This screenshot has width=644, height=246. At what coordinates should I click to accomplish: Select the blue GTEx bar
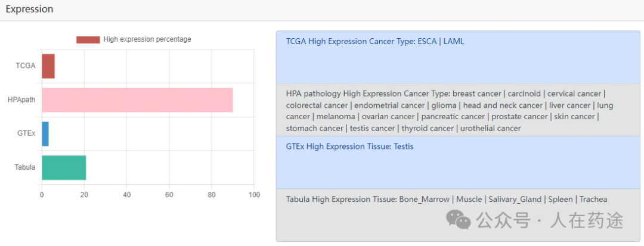pos(45,133)
